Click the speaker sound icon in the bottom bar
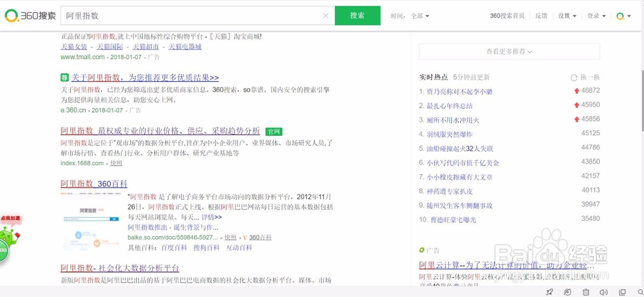 pyautogui.click(x=603, y=292)
